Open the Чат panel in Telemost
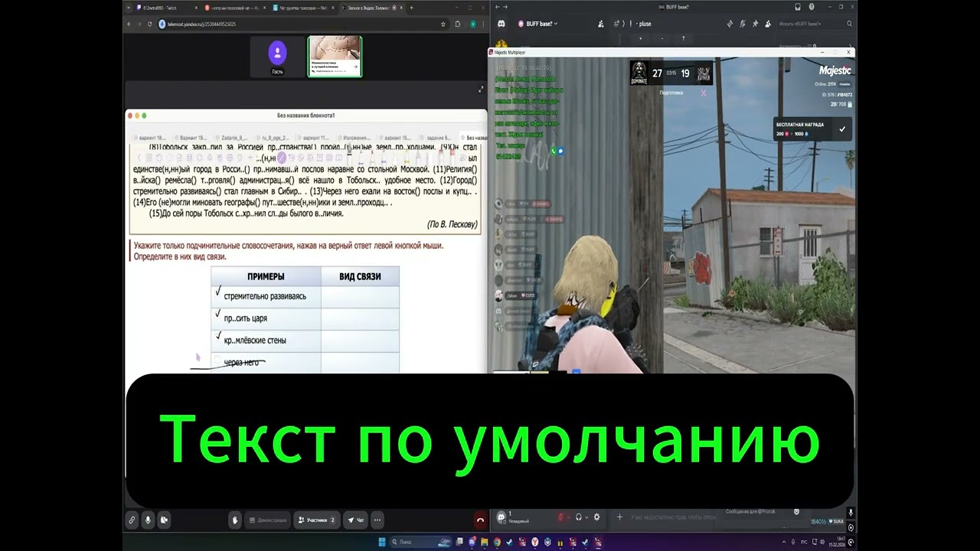 click(x=356, y=520)
